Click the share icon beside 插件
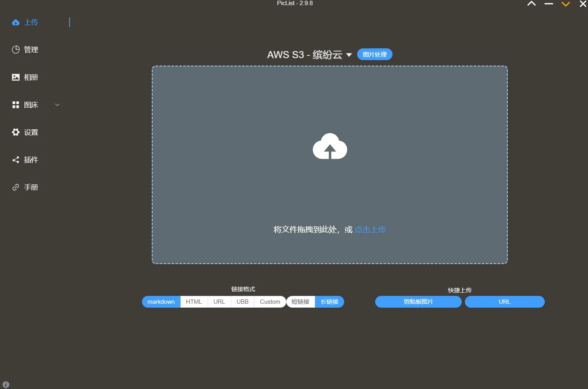This screenshot has width=588, height=389. click(16, 160)
